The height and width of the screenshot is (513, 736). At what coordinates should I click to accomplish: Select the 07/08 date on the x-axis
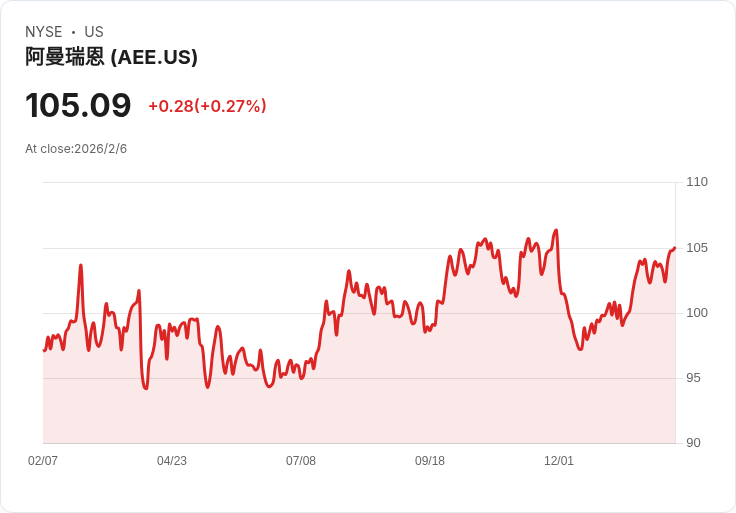(x=301, y=461)
